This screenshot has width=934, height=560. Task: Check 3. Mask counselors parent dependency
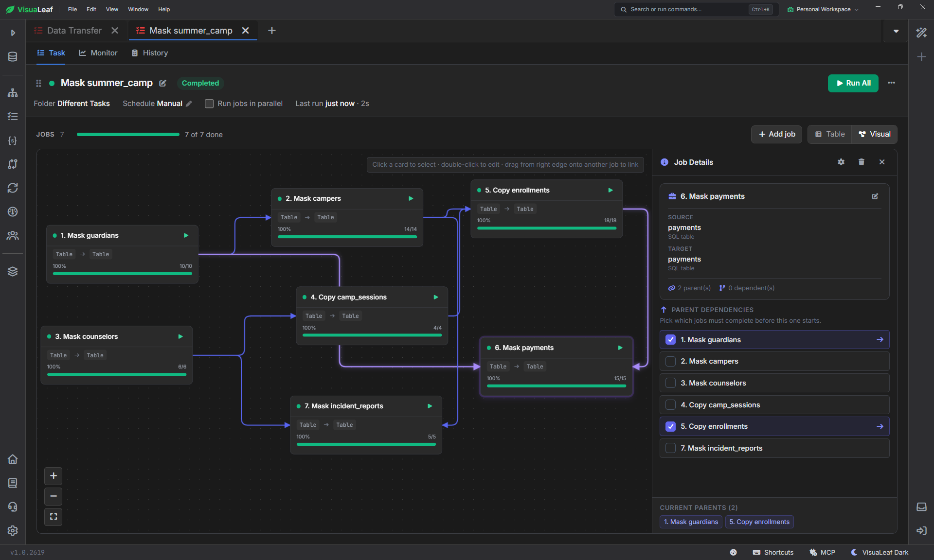[x=670, y=383]
